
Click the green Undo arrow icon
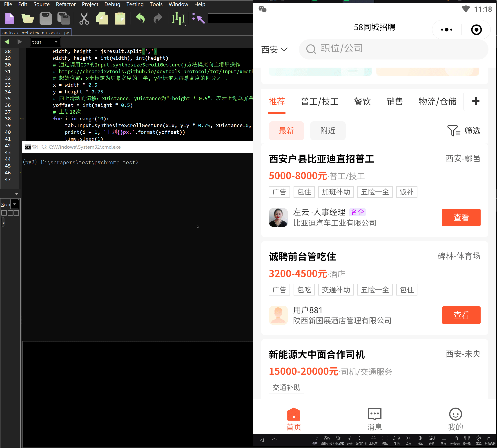(140, 18)
